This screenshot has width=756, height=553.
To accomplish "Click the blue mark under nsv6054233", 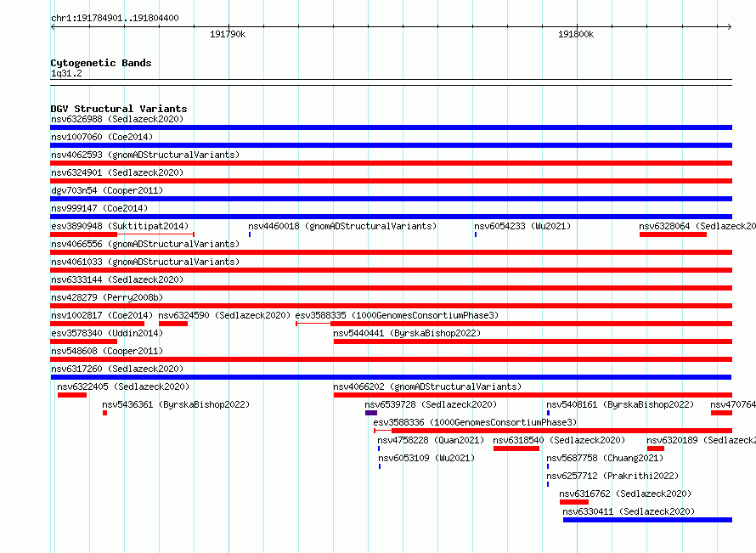I will coord(476,234).
